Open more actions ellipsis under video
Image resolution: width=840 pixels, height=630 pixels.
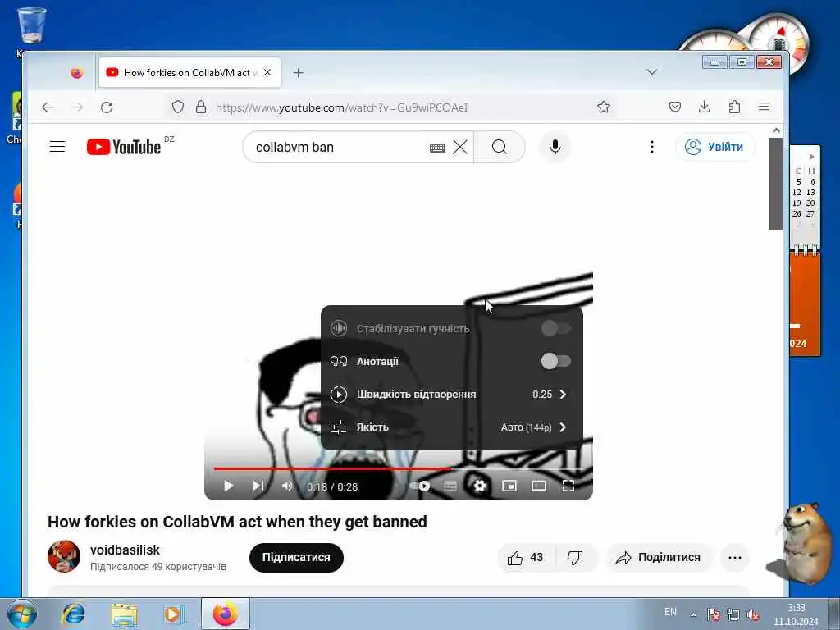735,558
